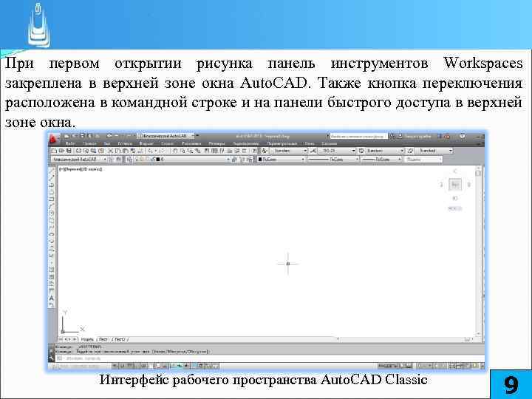The image size is (532, 399).
Task: Open Layer Properties Manager icon
Action: coord(129,159)
